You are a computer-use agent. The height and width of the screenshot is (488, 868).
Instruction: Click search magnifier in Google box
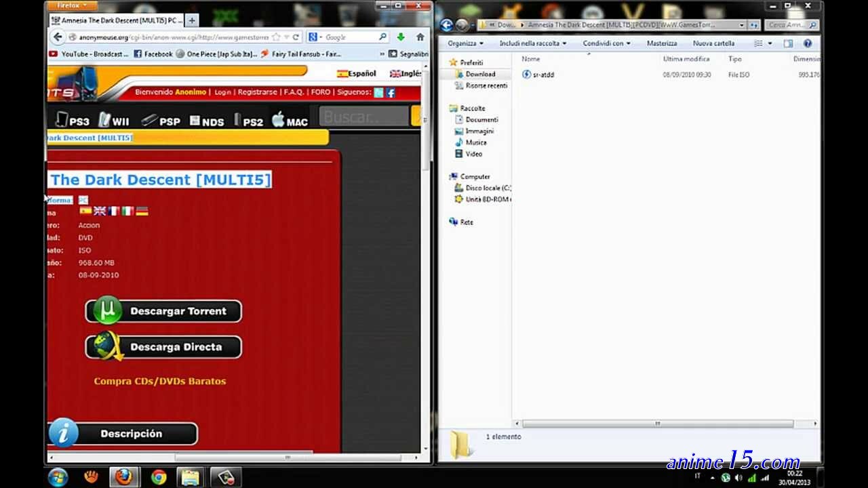click(x=383, y=37)
